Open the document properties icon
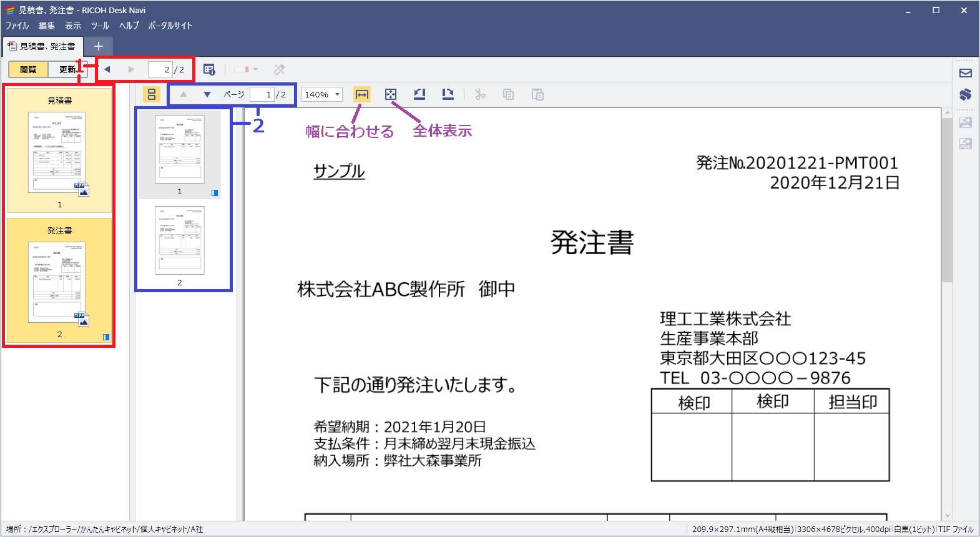980x537 pixels. [x=209, y=69]
